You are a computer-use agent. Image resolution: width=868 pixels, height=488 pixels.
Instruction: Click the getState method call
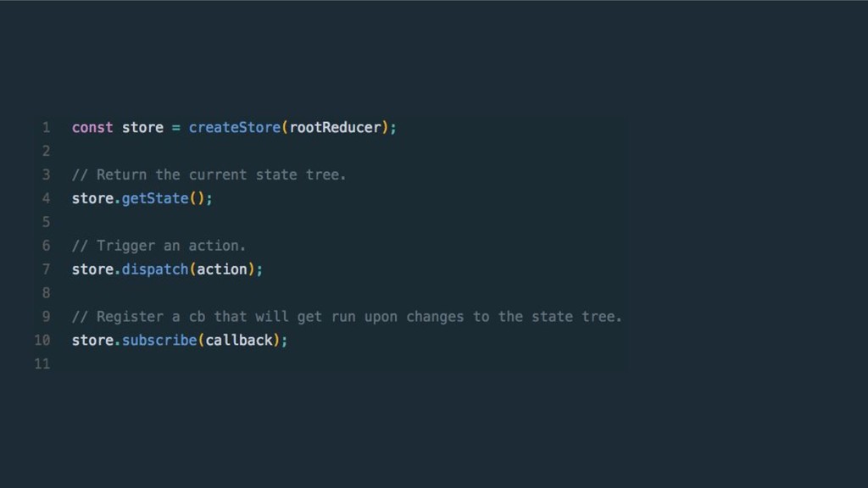click(x=155, y=198)
